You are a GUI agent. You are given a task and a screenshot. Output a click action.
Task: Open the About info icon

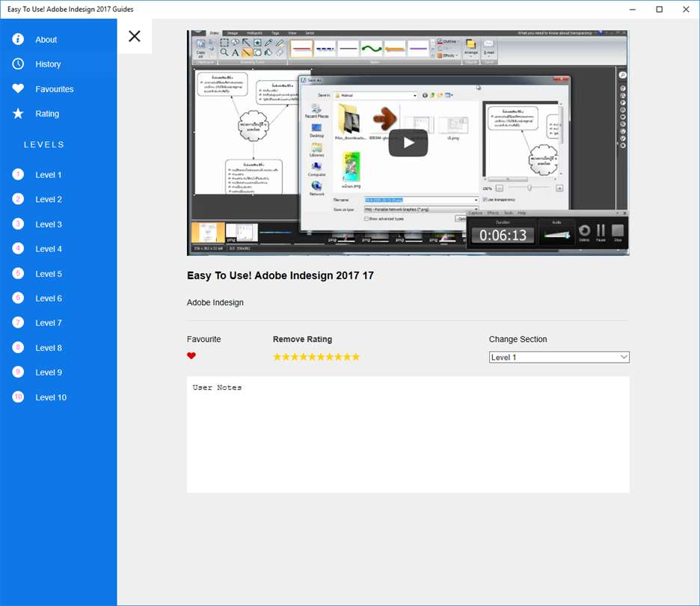pyautogui.click(x=18, y=40)
